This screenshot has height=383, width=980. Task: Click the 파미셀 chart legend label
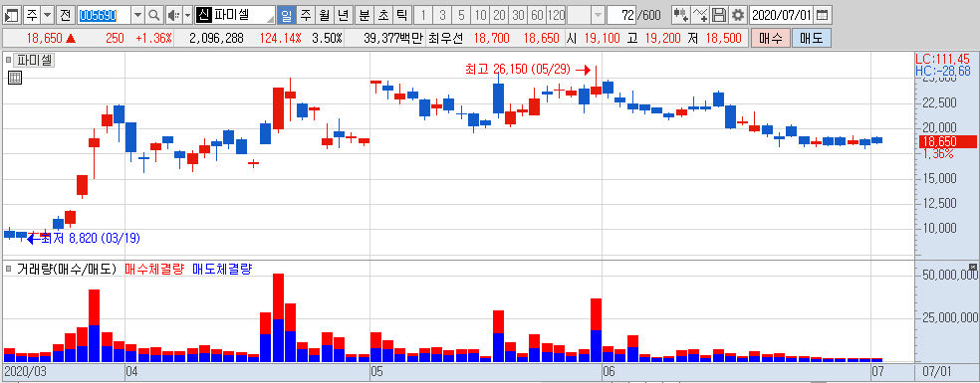[x=35, y=60]
